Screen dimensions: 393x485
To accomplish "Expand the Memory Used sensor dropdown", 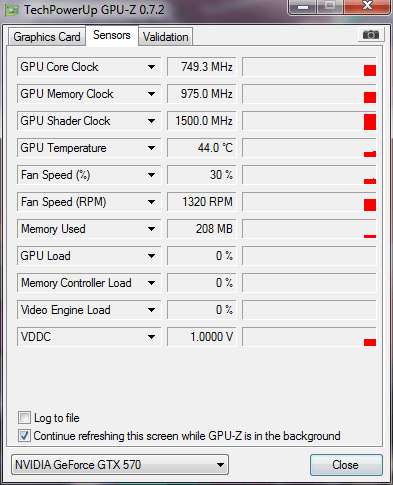I will [151, 229].
